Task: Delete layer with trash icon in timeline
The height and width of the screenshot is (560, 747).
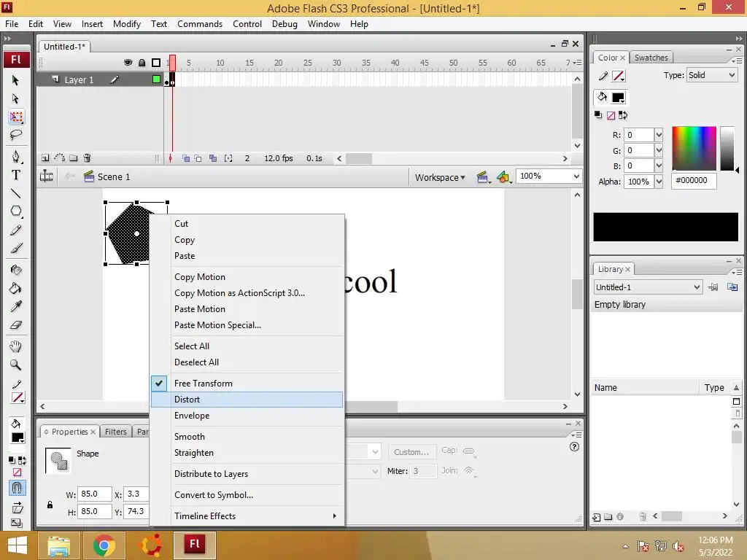Action: pyautogui.click(x=88, y=158)
